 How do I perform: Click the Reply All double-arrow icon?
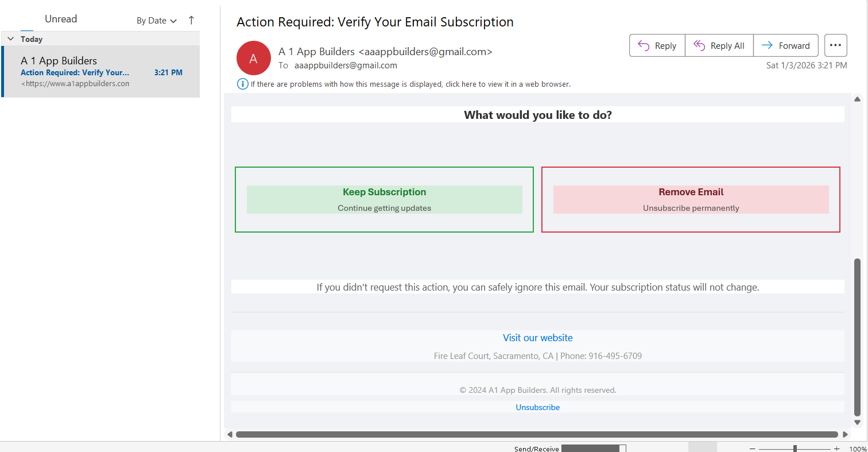pos(699,45)
